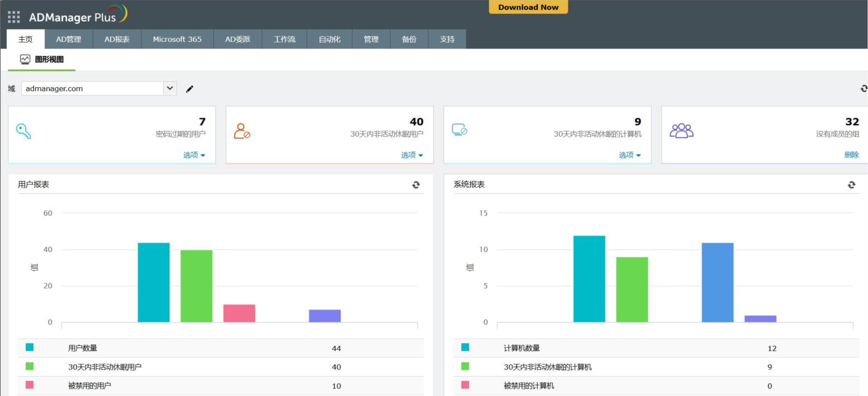
Task: Click the 删除 link for empty groups
Action: pos(851,155)
